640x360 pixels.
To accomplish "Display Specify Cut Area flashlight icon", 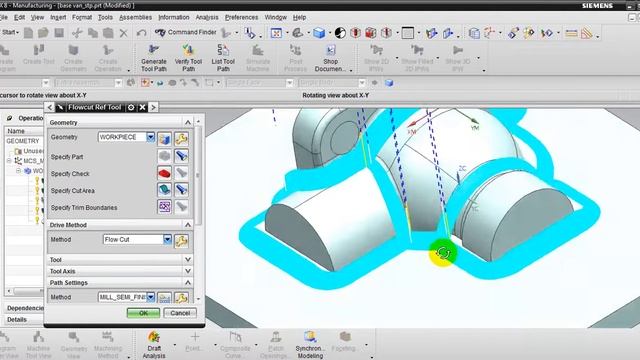I will 181,190.
